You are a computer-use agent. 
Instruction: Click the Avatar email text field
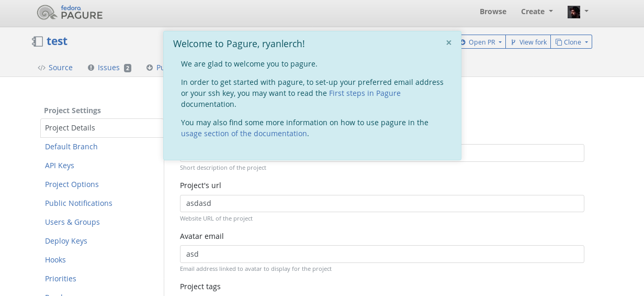(x=382, y=254)
